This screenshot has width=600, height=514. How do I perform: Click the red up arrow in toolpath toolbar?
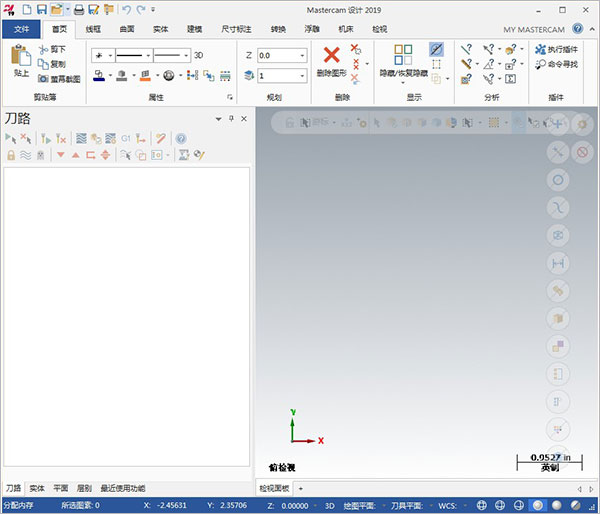tap(76, 155)
